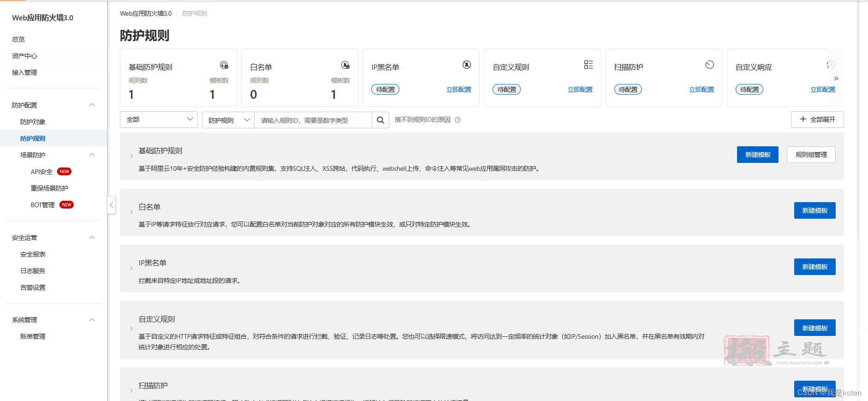
Task: Click the IP黑名单 card user icon
Action: click(467, 65)
